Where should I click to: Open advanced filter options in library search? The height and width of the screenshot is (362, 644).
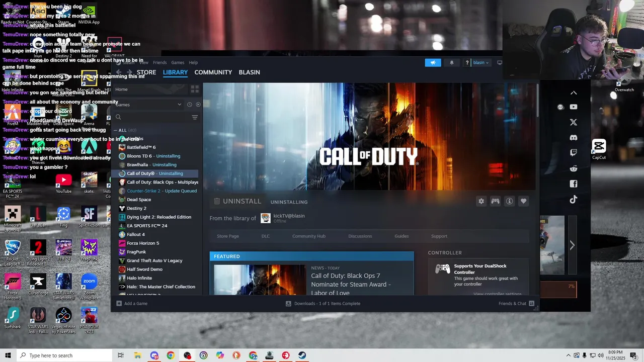click(195, 117)
